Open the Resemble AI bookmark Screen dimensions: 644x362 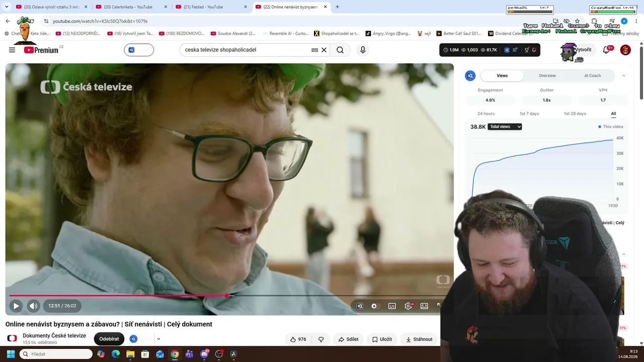pos(285,34)
